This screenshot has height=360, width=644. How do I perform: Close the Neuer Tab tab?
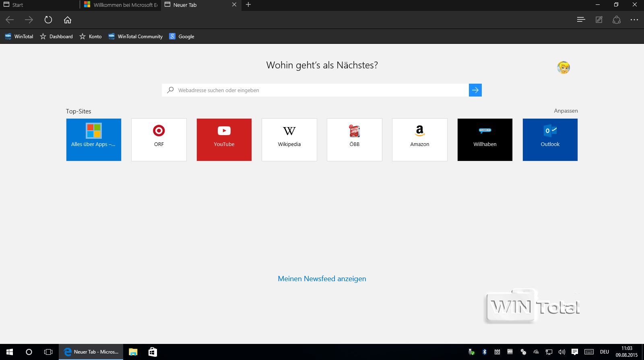point(234,5)
